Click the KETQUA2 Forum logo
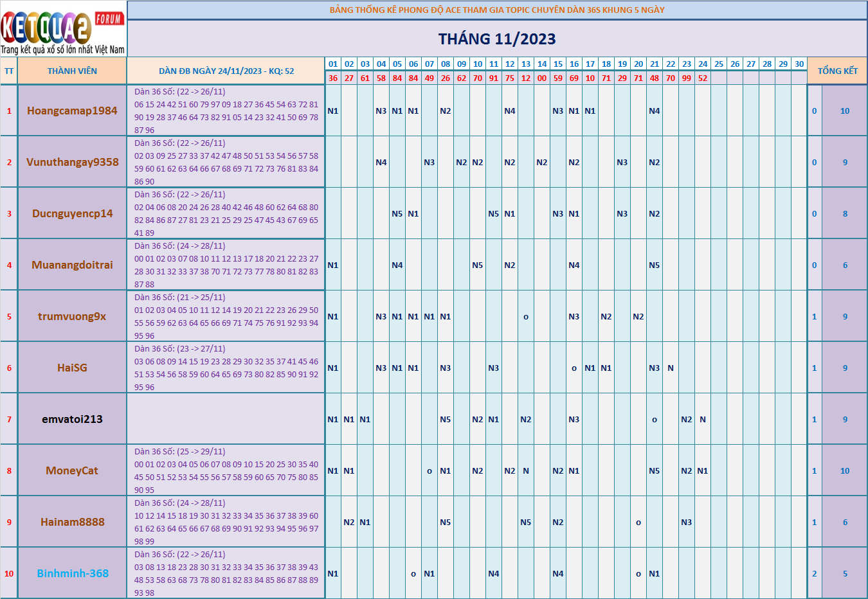The image size is (868, 599). tap(63, 29)
